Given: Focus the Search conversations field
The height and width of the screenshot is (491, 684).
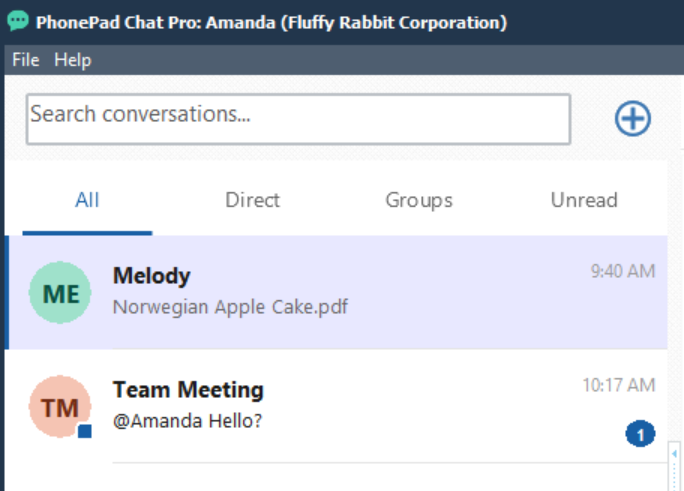Looking at the screenshot, I should (x=298, y=119).
